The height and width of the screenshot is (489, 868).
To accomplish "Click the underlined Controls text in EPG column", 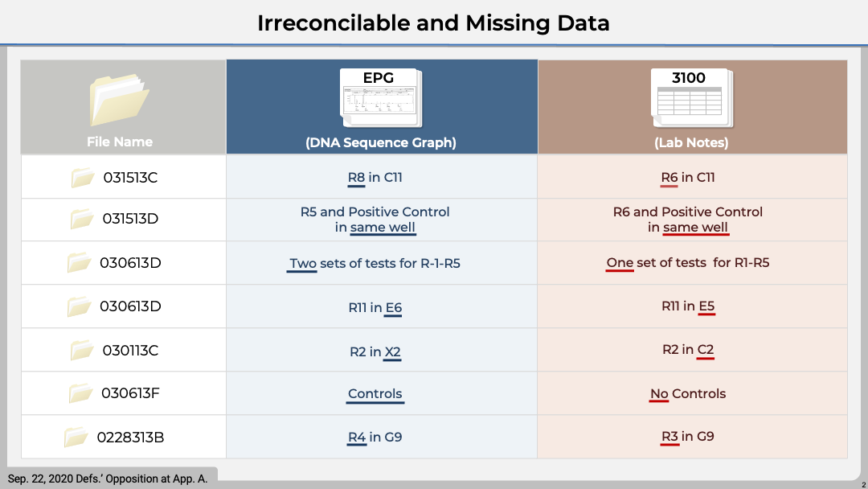I will tap(375, 393).
